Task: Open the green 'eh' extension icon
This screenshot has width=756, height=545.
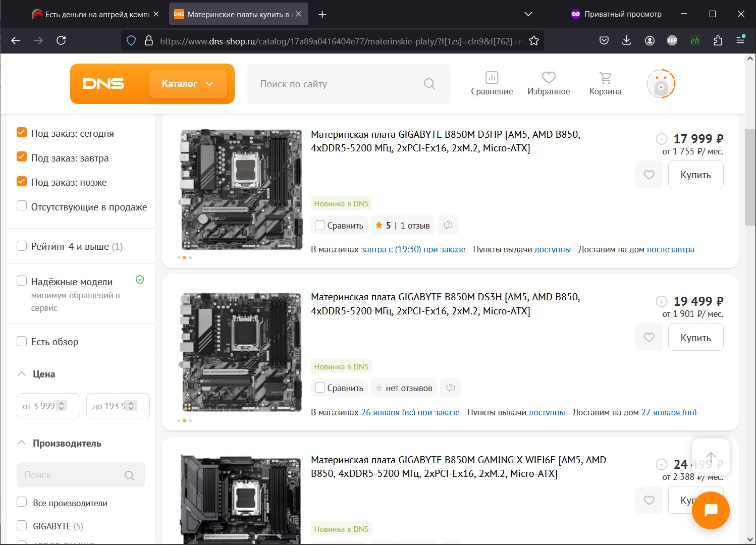Action: click(695, 41)
